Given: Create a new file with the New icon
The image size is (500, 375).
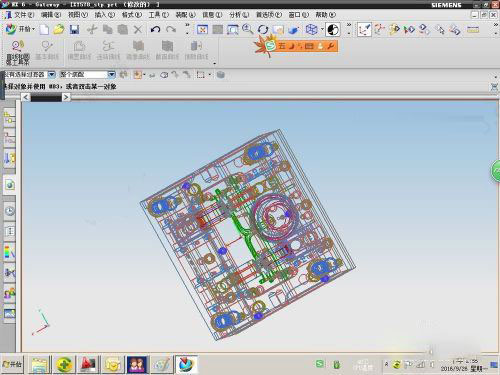Looking at the screenshot, I should (44, 30).
